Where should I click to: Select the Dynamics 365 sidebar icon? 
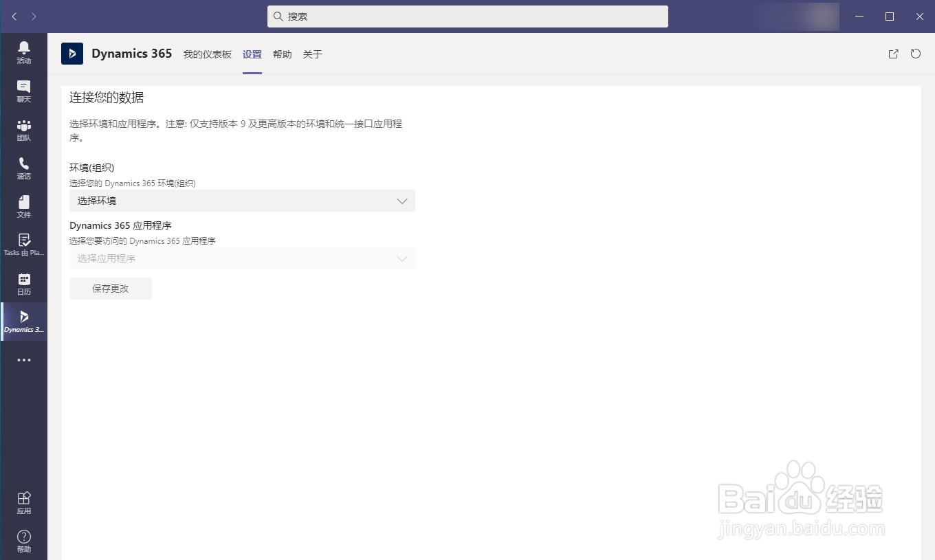pyautogui.click(x=24, y=322)
